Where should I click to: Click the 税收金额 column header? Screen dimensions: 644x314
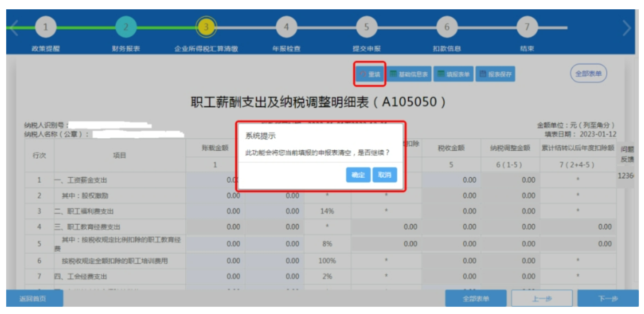(451, 148)
